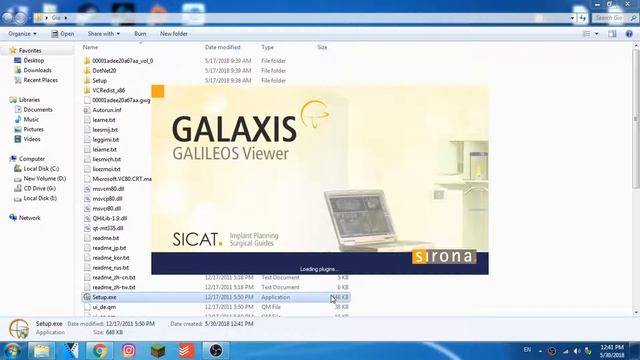Click the GALAXIS splash screen image
The image size is (640, 360).
coord(320,180)
